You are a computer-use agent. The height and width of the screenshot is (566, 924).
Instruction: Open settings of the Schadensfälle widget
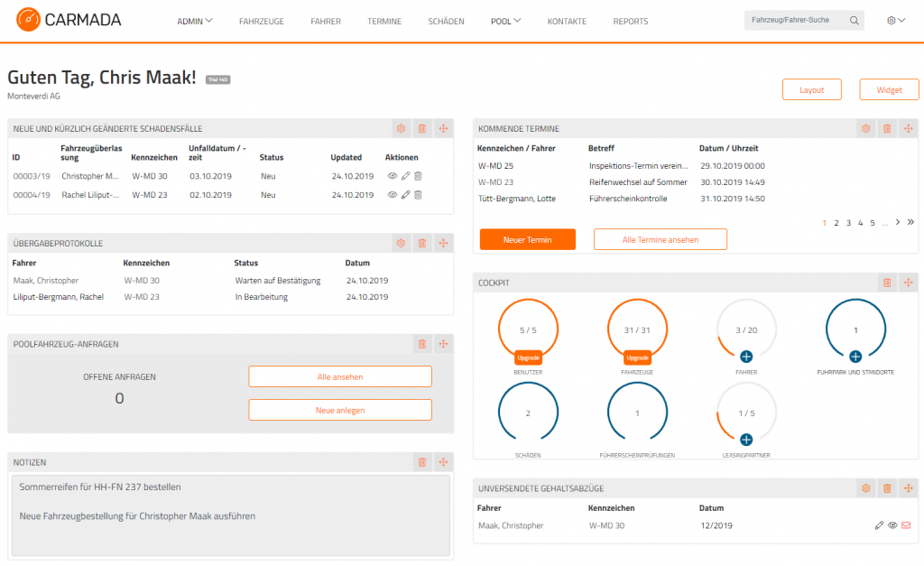point(401,128)
